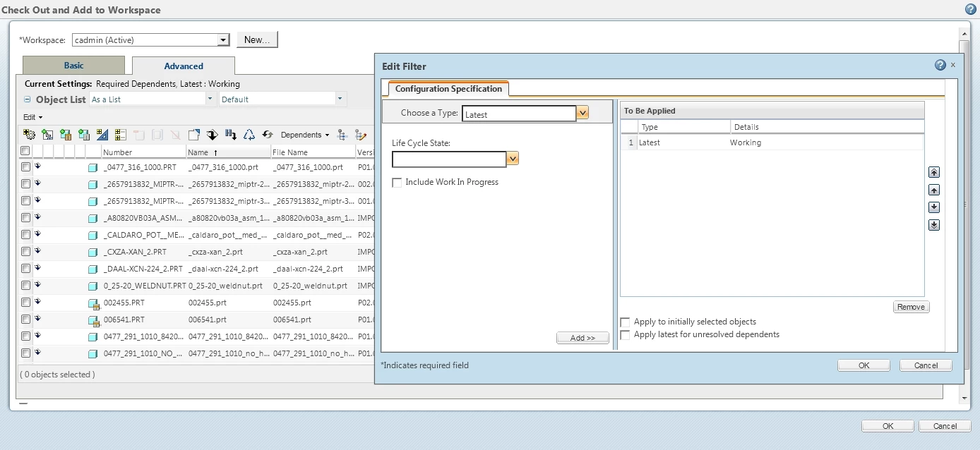This screenshot has width=980, height=450.
Task: Switch to the Basic tab
Action: 73,65
